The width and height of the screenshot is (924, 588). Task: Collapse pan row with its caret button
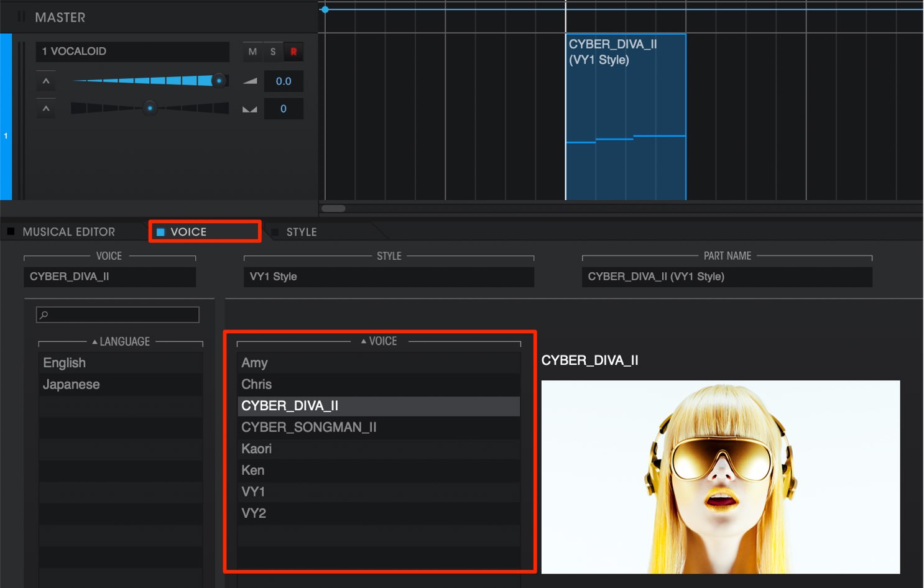click(46, 109)
